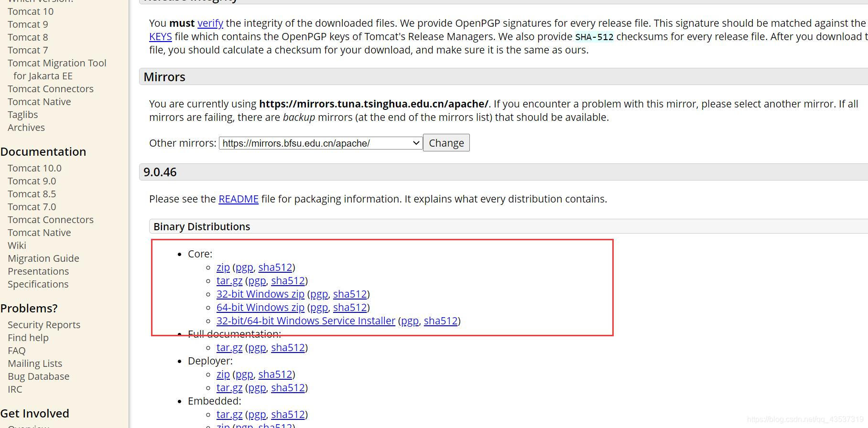This screenshot has width=868, height=428.
Task: Open sha512 checksum for Core zip
Action: tap(275, 267)
